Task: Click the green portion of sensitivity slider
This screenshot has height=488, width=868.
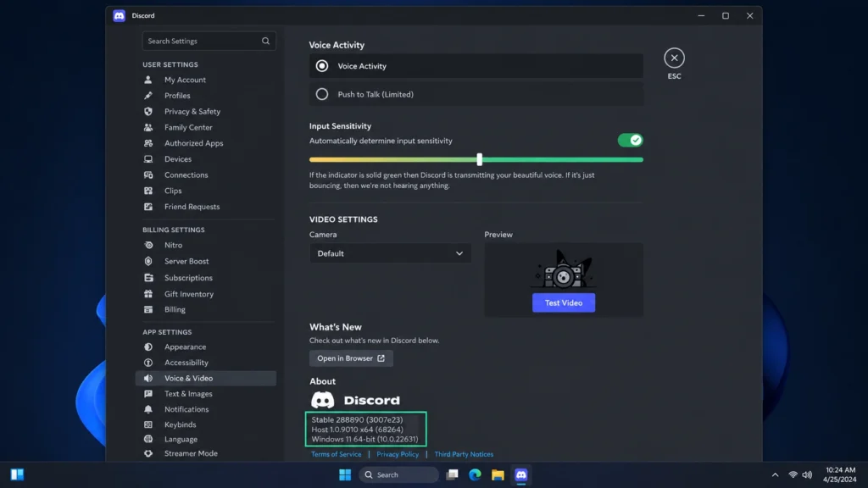Action: [x=563, y=159]
